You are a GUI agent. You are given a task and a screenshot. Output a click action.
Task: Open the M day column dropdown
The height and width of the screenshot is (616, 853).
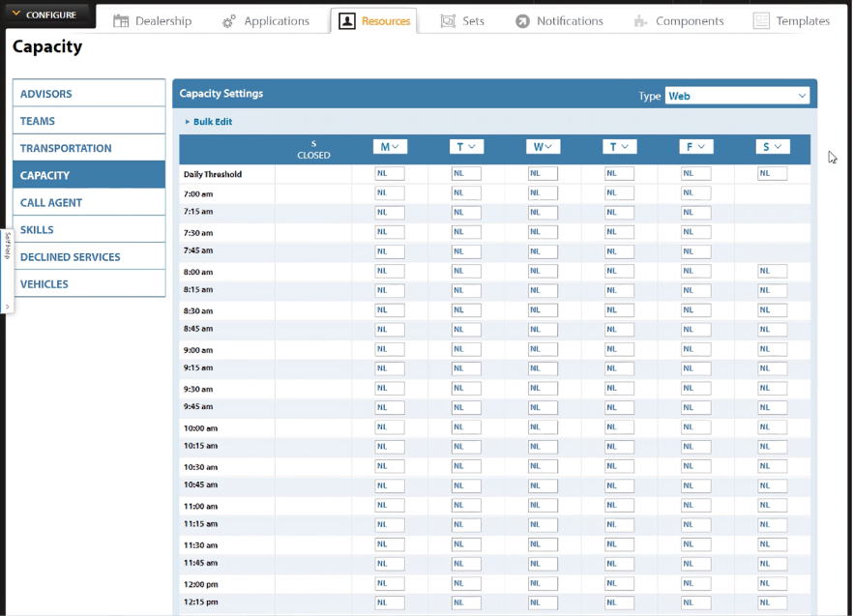click(390, 147)
